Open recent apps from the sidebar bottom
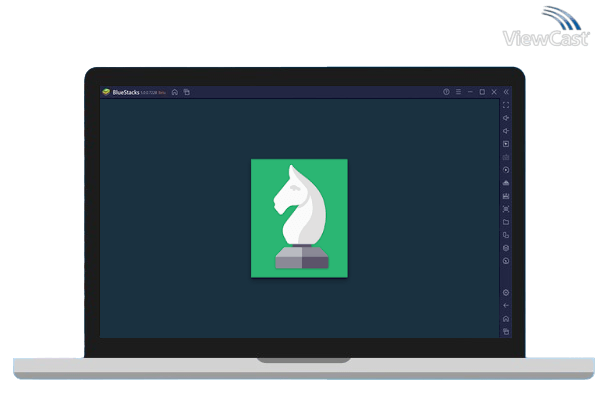The width and height of the screenshot is (602, 414). tap(506, 331)
